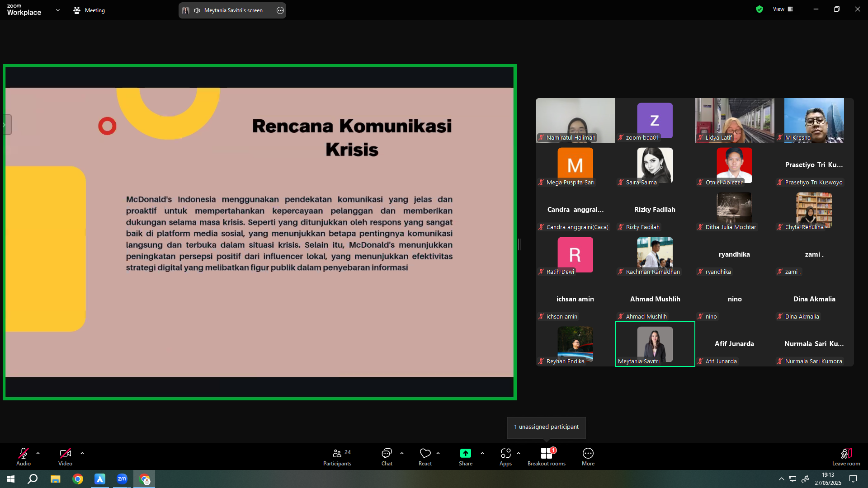Click the Rizky Fadilah tile
Image resolution: width=868 pixels, height=488 pixels.
pos(655,210)
